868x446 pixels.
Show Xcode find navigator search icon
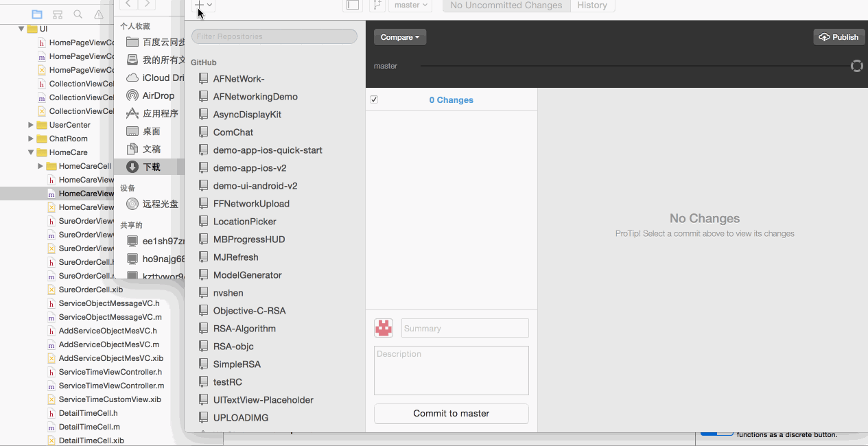(x=78, y=14)
